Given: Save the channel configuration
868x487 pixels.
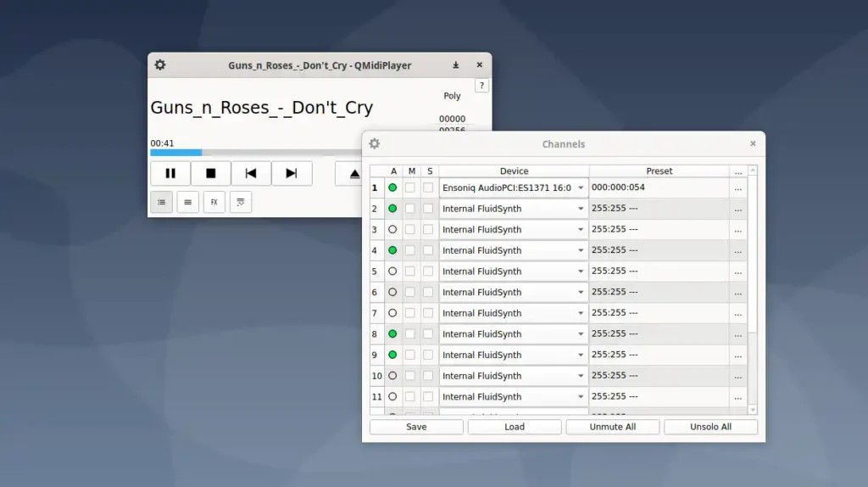Looking at the screenshot, I should tap(416, 427).
